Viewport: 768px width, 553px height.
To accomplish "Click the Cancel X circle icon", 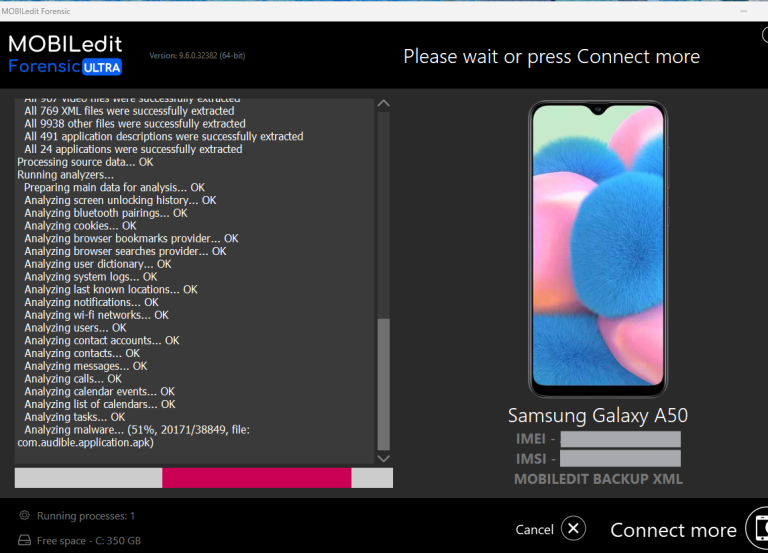I will click(x=574, y=529).
